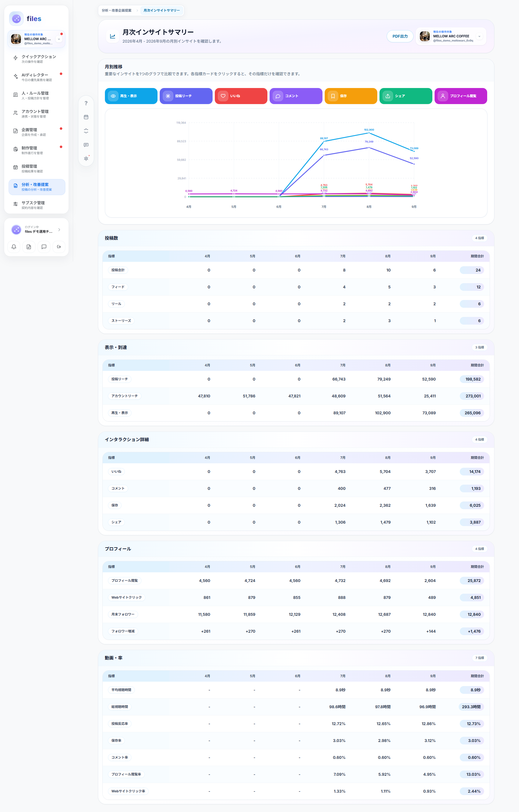This screenshot has width=519, height=812.
Task: Expand the sidebar MELLOW ARC account dropdown chevron
Action: coord(59,39)
